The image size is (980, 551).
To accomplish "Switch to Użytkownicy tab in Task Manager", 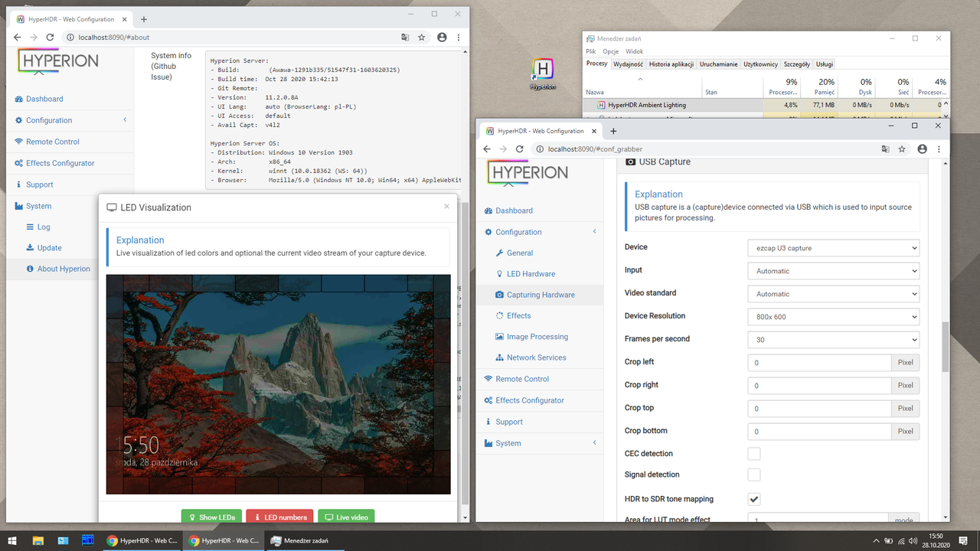I will (760, 64).
